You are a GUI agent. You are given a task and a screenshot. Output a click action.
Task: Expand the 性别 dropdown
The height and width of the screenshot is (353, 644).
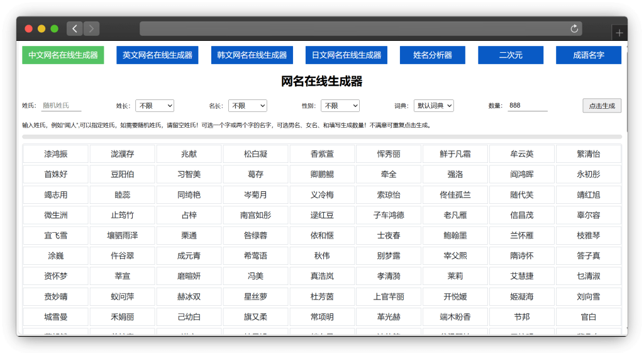340,106
